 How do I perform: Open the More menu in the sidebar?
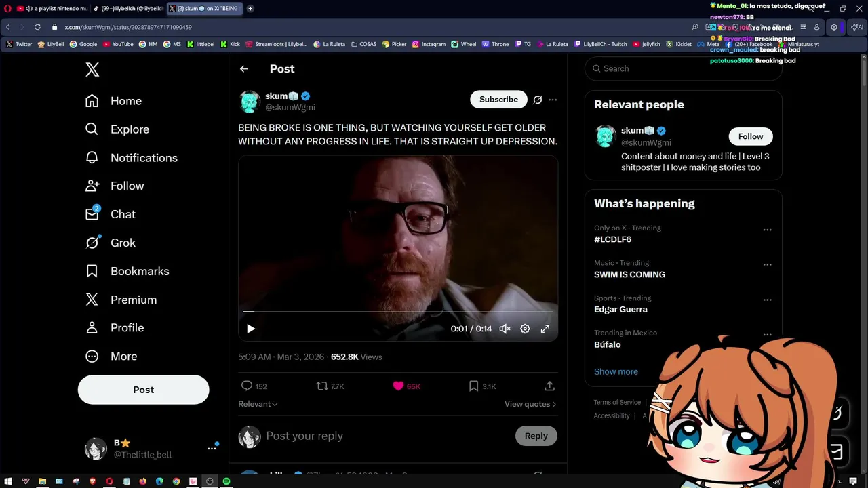point(111,357)
